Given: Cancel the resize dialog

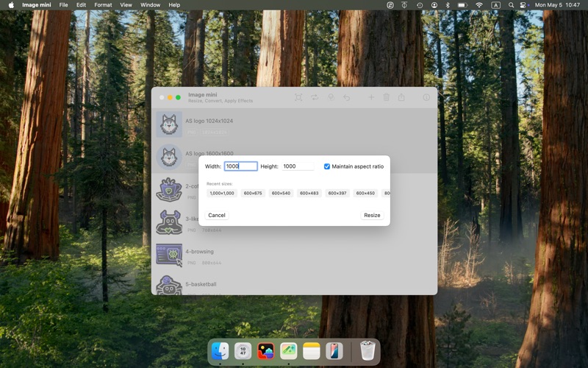Looking at the screenshot, I should (217, 215).
